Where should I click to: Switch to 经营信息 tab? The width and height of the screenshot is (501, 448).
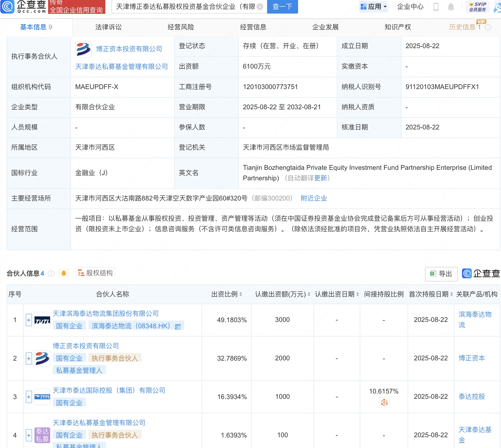click(x=253, y=27)
